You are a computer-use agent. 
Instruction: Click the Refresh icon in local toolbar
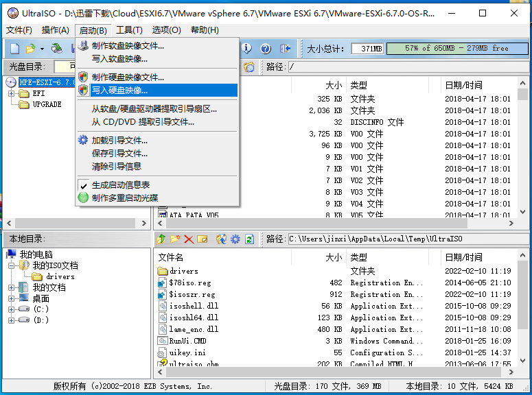[249, 239]
